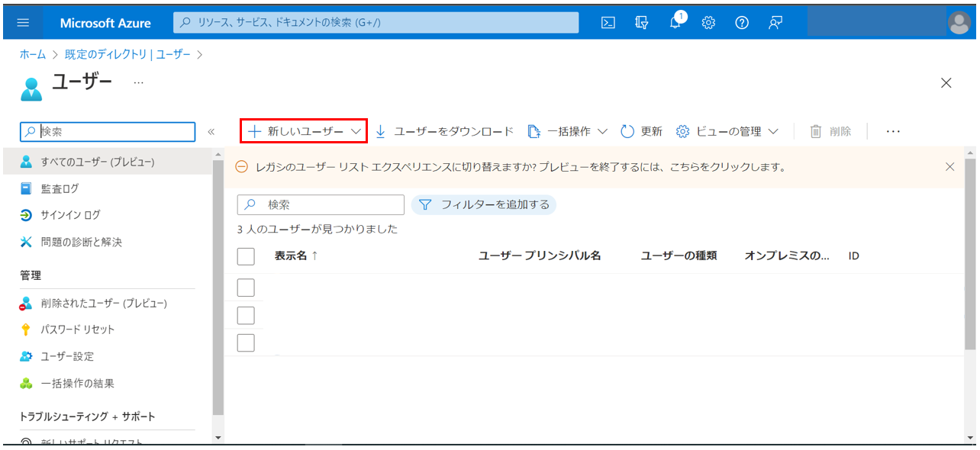Image resolution: width=980 pixels, height=450 pixels.
Task: Check the first user row checkbox
Action: tap(245, 287)
